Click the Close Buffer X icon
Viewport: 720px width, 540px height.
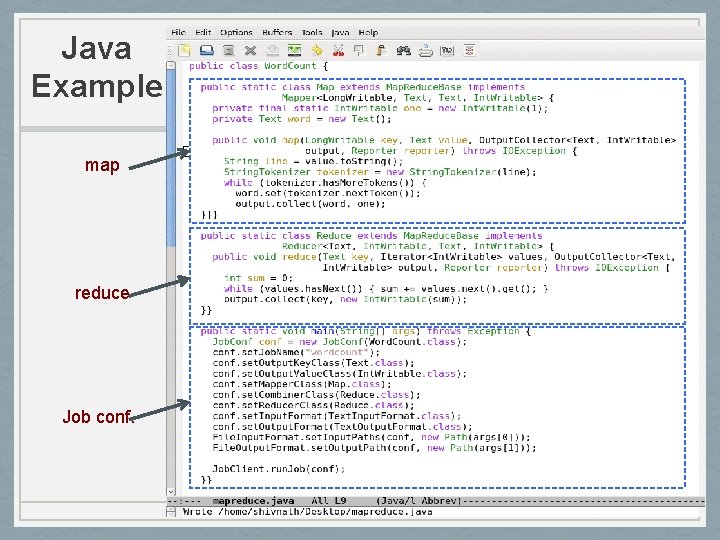pyautogui.click(x=250, y=51)
